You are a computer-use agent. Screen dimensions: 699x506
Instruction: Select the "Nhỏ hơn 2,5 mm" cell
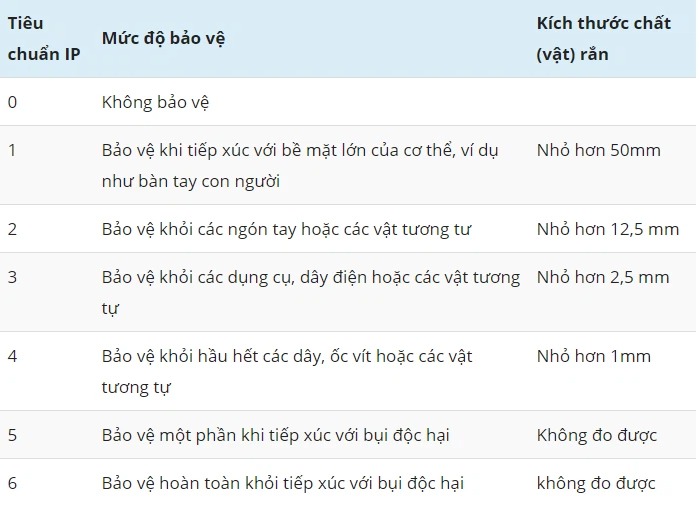tap(602, 277)
